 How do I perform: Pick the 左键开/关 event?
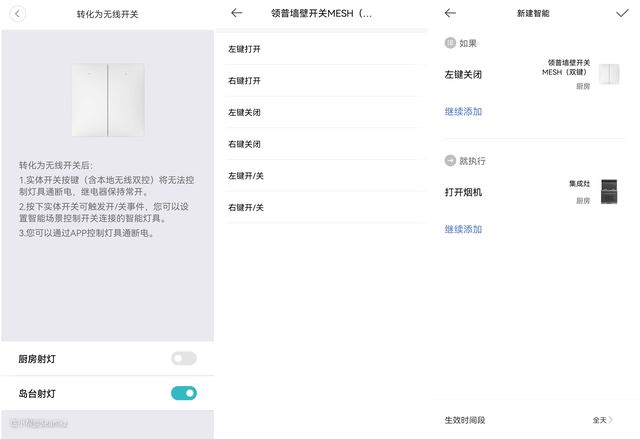pos(246,176)
